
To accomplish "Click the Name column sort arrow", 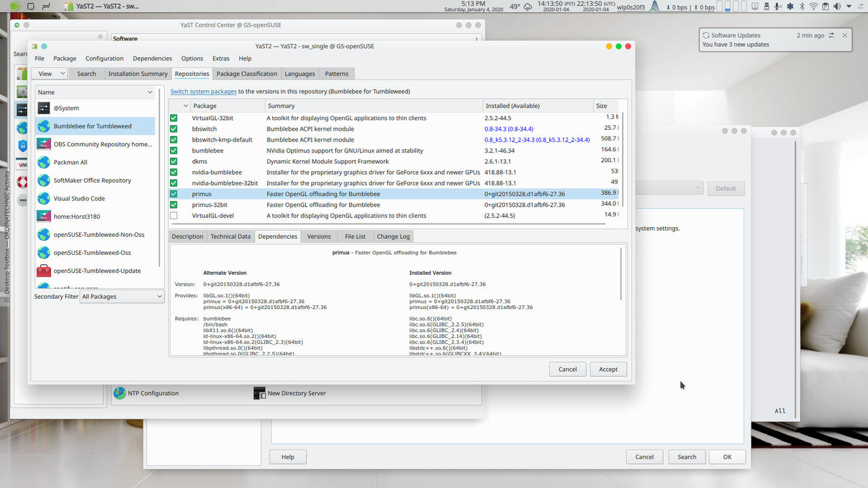I will click(x=150, y=92).
